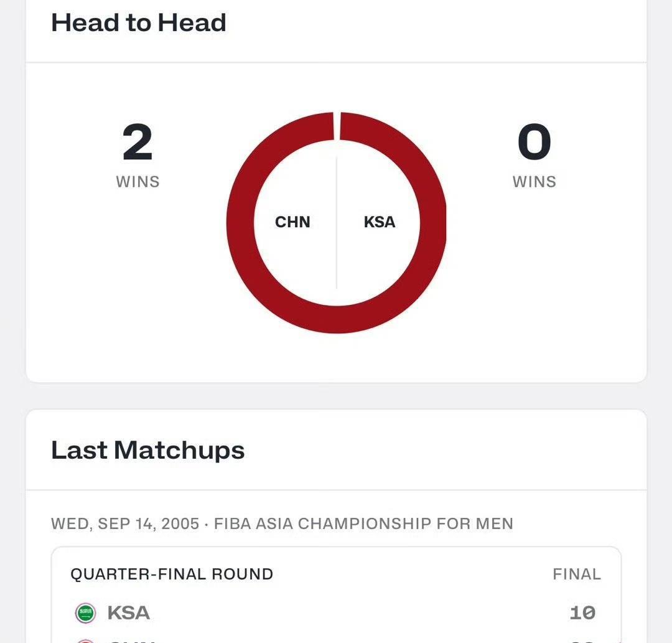Screen dimensions: 672x643
Task: Click the Saudi Arabia flag icon
Action: [86, 613]
